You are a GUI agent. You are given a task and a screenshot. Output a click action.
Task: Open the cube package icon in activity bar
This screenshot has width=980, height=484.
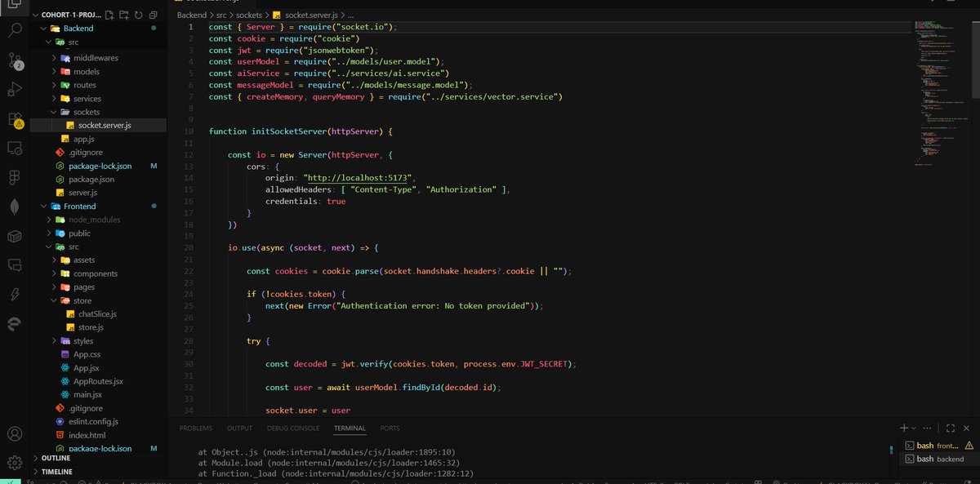(15, 236)
